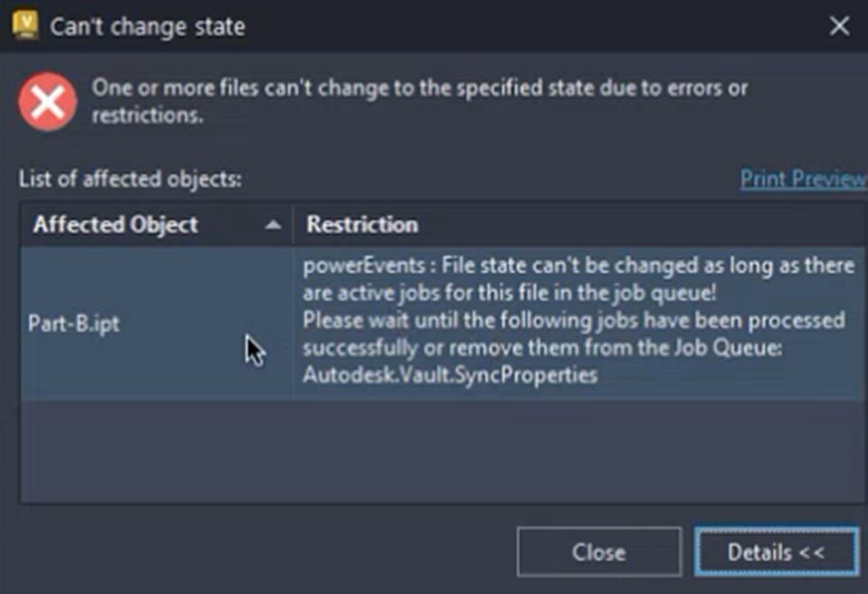Close the Can't change state dialog
The width and height of the screenshot is (868, 594).
pos(598,551)
